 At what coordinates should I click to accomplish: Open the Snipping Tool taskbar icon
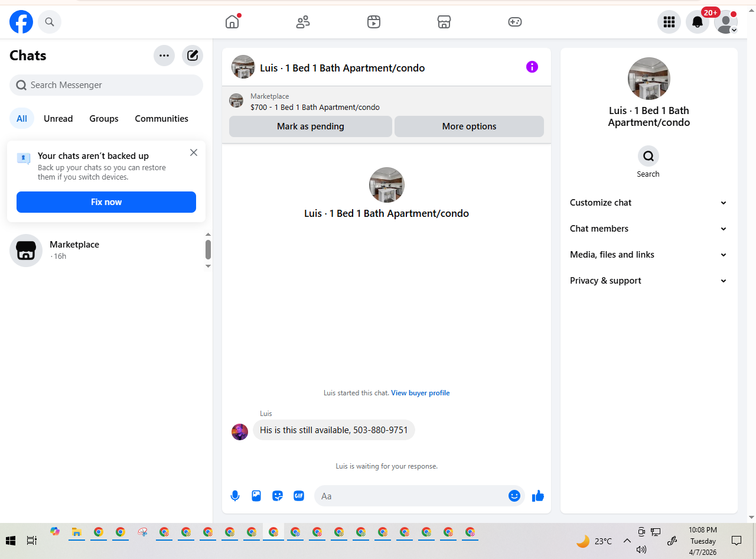click(142, 532)
